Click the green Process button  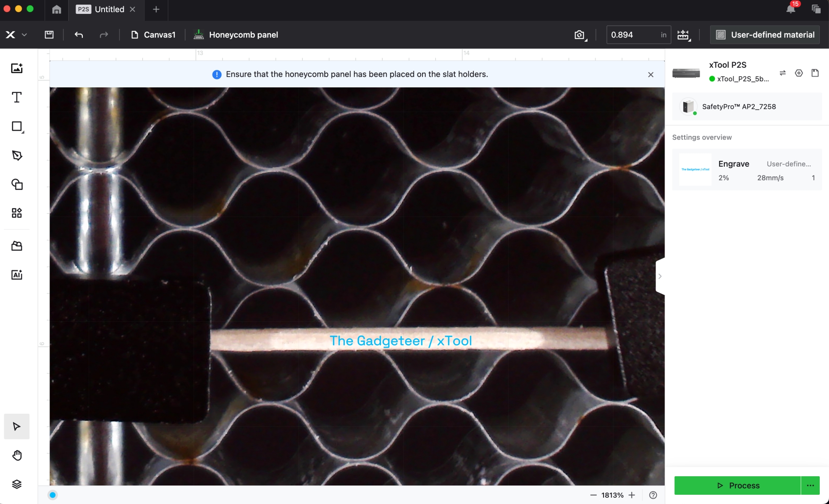737,486
